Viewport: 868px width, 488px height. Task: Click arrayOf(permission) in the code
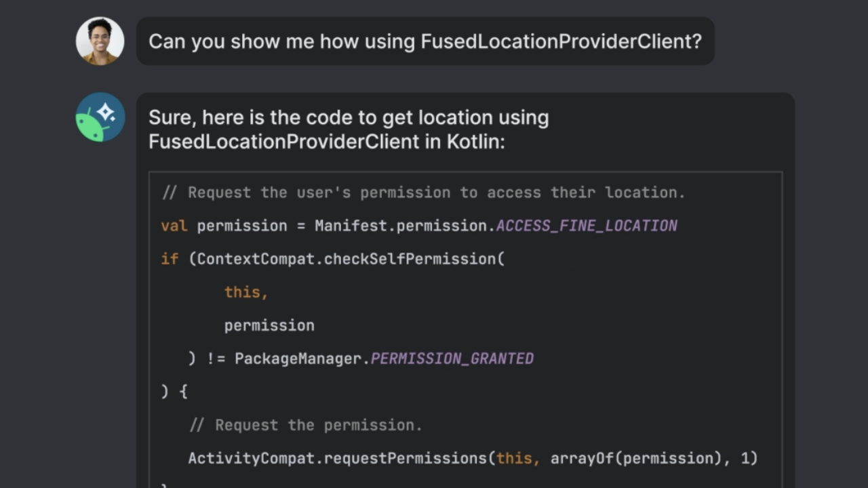tap(635, 458)
